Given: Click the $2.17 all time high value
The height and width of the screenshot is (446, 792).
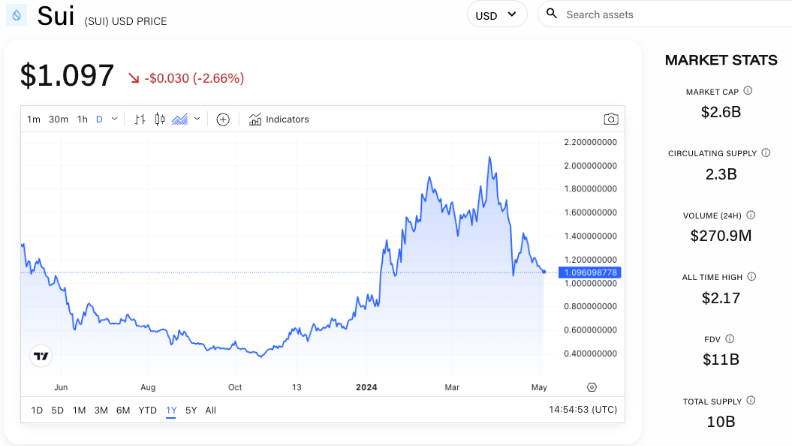Looking at the screenshot, I should pos(721,298).
